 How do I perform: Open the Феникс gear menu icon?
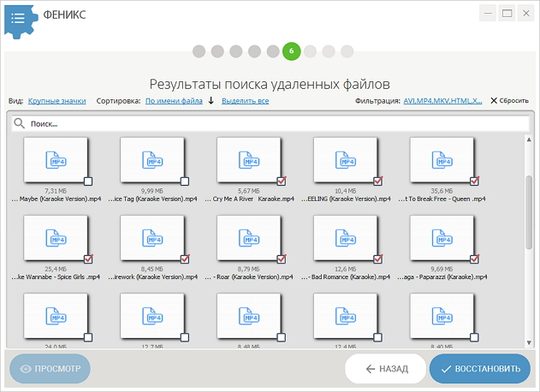20,21
